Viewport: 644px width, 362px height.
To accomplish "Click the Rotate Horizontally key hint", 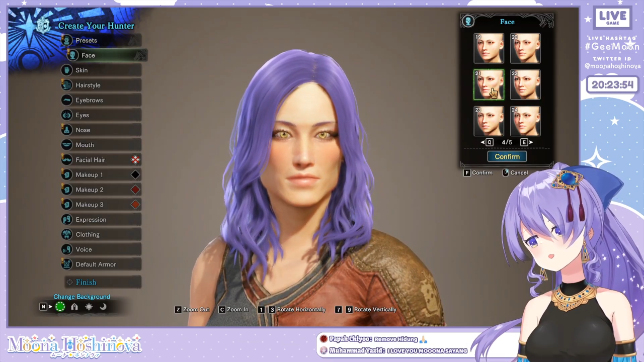I will (292, 310).
